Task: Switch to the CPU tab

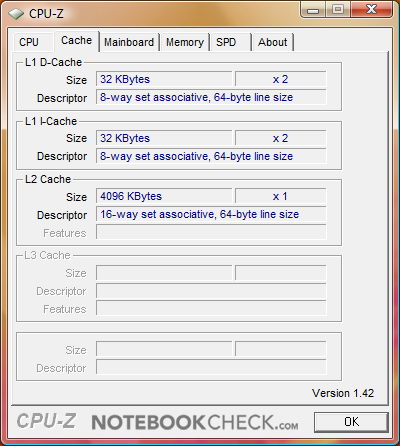Action: click(29, 42)
